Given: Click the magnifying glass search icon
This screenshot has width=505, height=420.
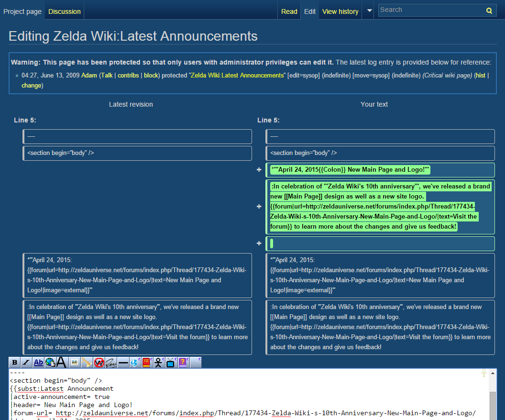Looking at the screenshot, I should (489, 11).
